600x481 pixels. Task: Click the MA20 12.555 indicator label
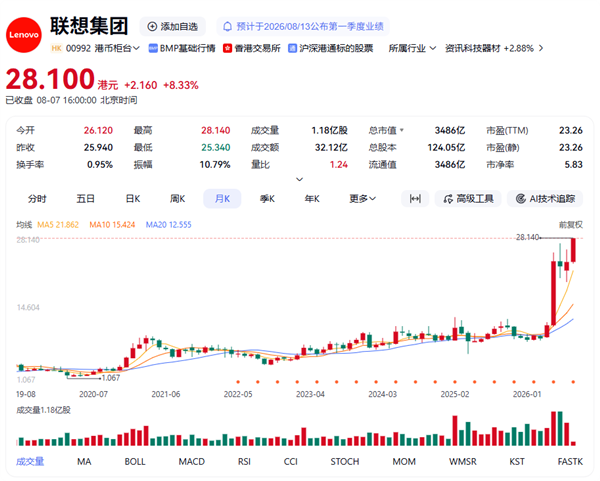pos(168,225)
